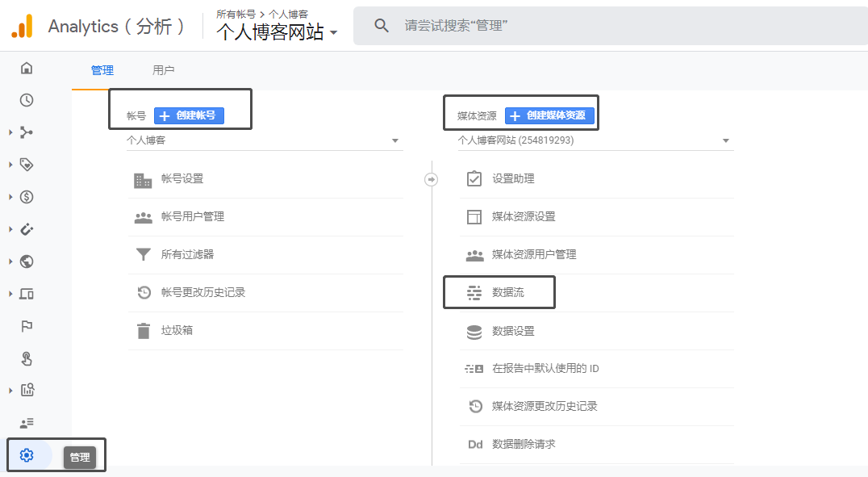Image resolution: width=868 pixels, height=477 pixels.
Task: Expand the arrow beside the tag icon
Action: coord(10,165)
